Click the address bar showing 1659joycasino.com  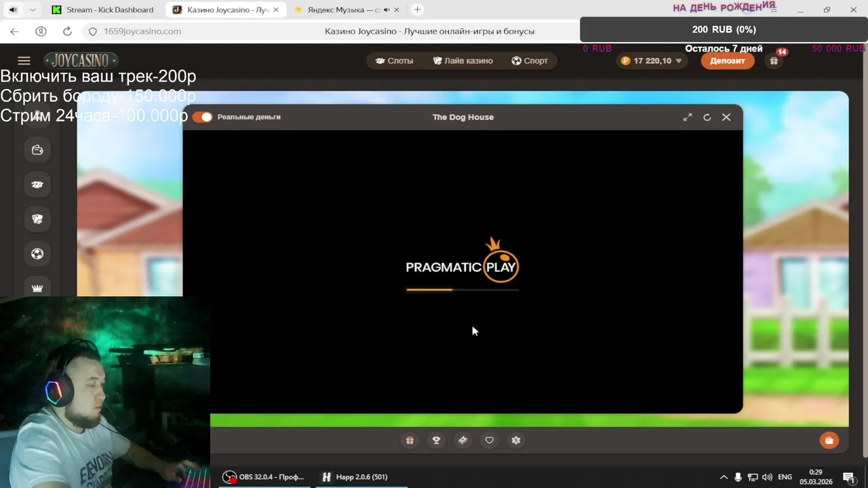point(142,31)
